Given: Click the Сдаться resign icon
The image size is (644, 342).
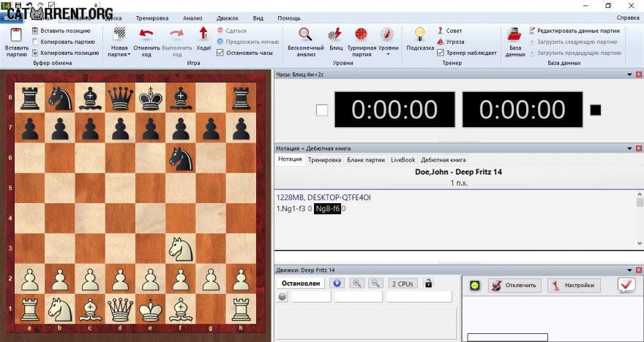Looking at the screenshot, I should [220, 31].
